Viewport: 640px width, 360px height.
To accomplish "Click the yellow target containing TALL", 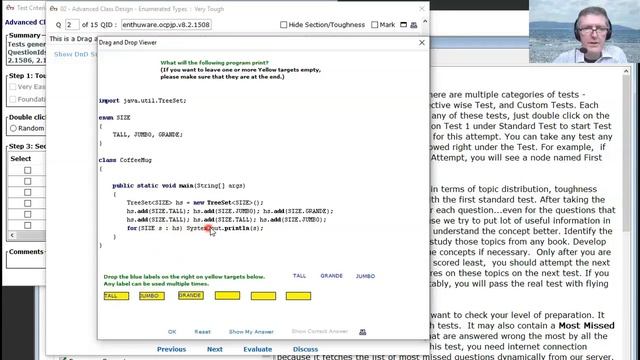I will tap(116, 296).
